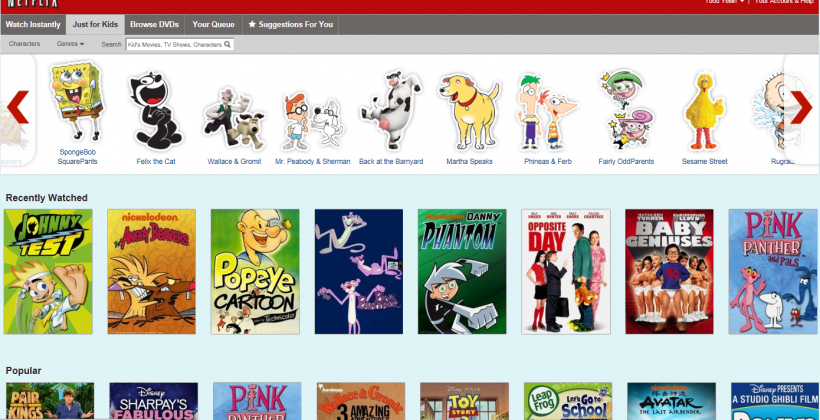Click the star icon beside Suggestions For You
Image resolution: width=820 pixels, height=420 pixels.
[252, 25]
